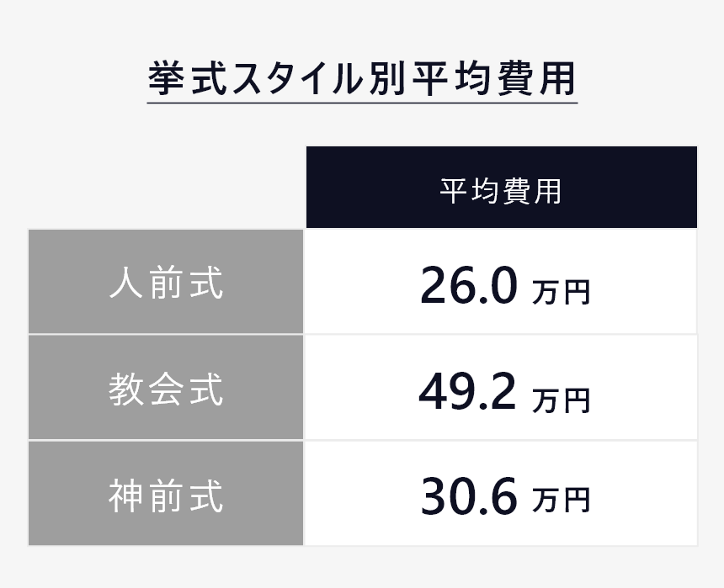Screen dimensions: 724x588
Task: Select the katakana スタイル in the title
Action: coord(296,78)
